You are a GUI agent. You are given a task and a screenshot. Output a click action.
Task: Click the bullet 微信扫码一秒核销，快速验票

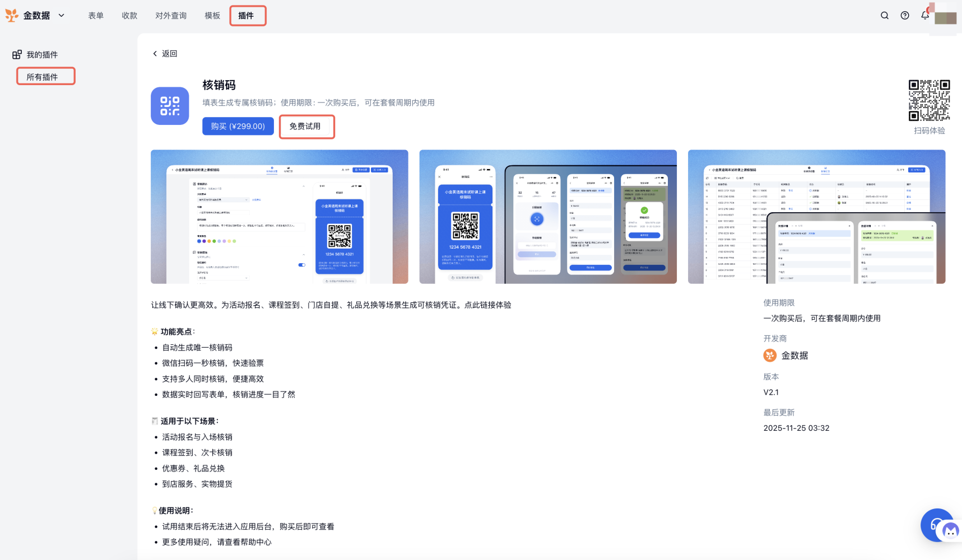(x=213, y=363)
